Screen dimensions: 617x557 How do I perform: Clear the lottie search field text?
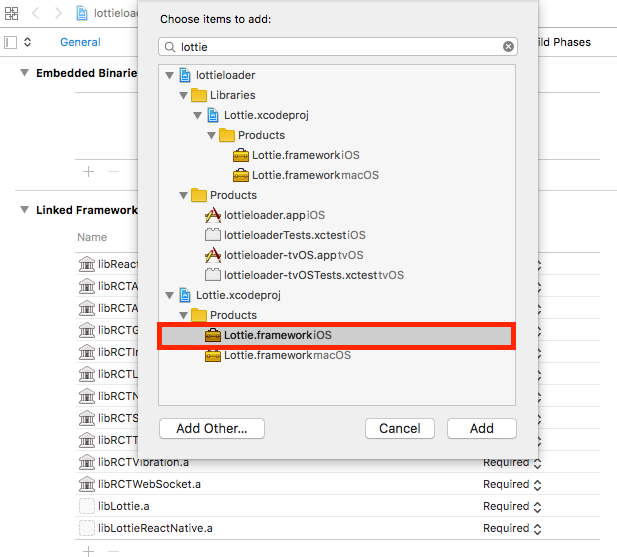pos(508,47)
